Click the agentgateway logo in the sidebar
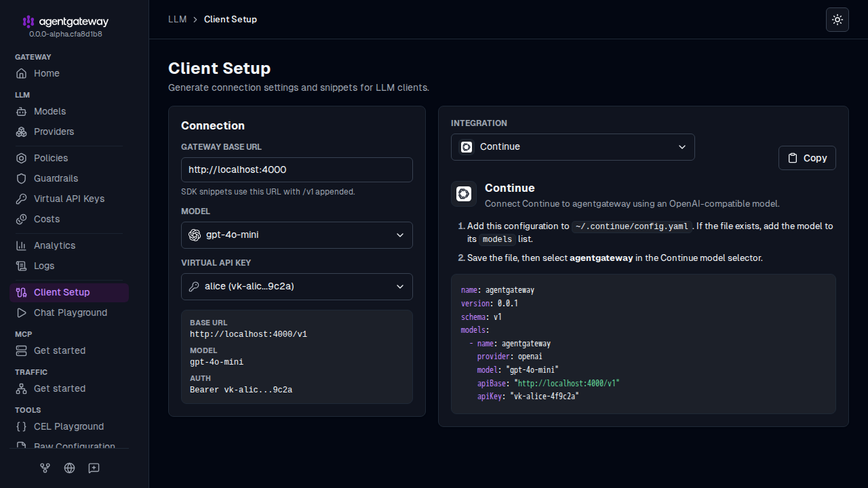Viewport: 868px width, 488px height. pyautogui.click(x=65, y=22)
